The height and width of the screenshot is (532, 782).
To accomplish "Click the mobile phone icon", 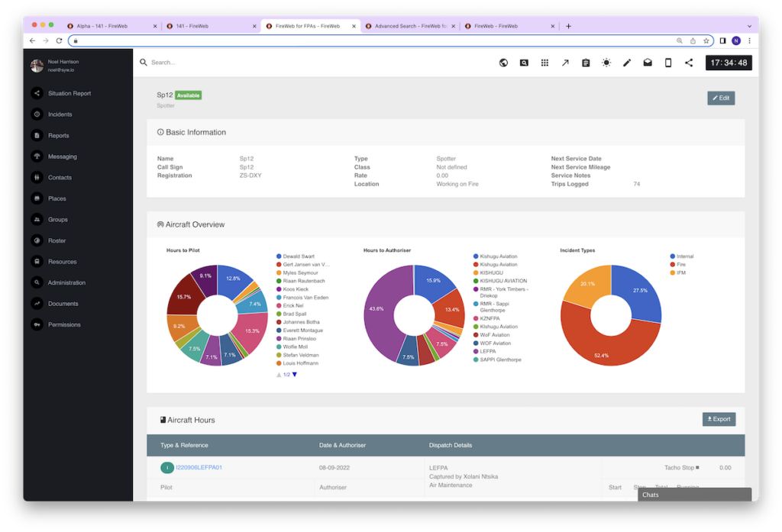I will [x=668, y=63].
